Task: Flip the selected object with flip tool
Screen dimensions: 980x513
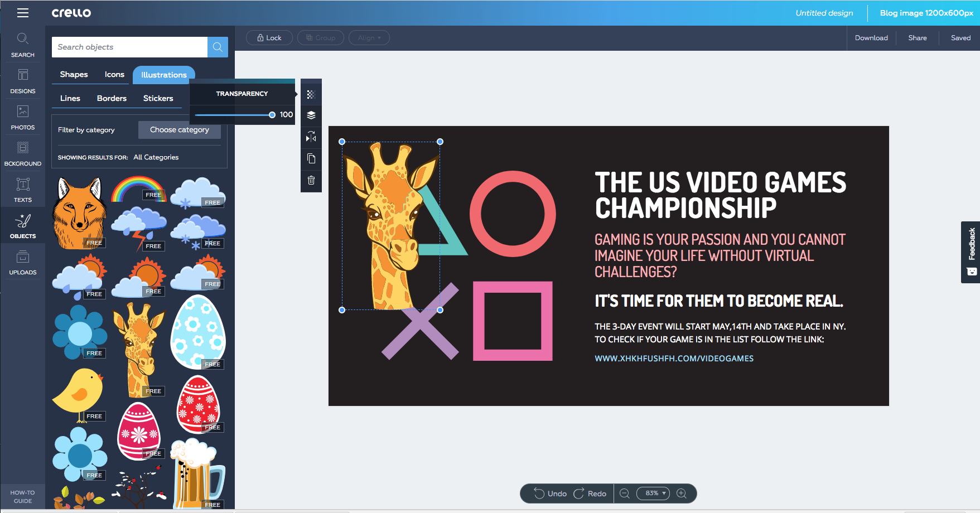Action: point(311,137)
